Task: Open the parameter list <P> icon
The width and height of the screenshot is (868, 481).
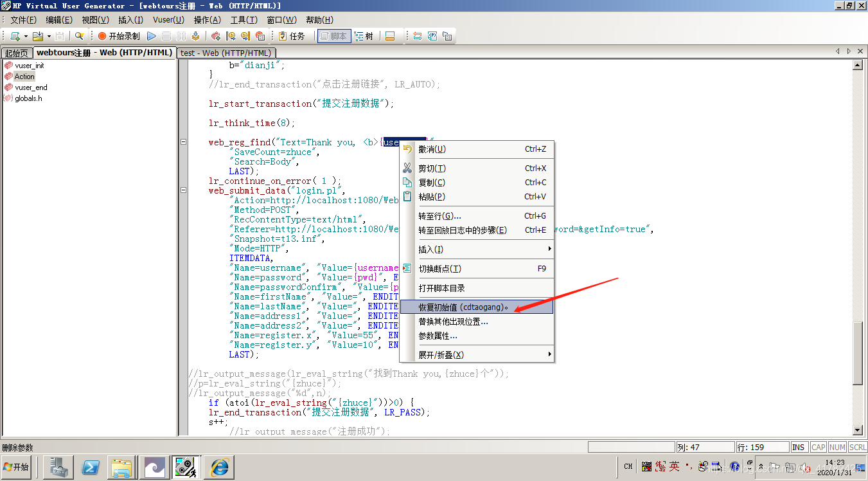Action: coord(432,36)
